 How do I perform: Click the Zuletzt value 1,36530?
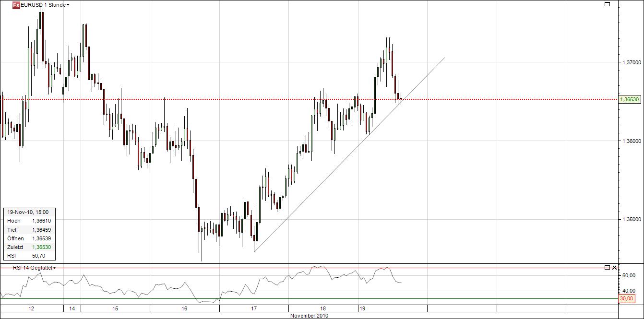click(x=42, y=247)
